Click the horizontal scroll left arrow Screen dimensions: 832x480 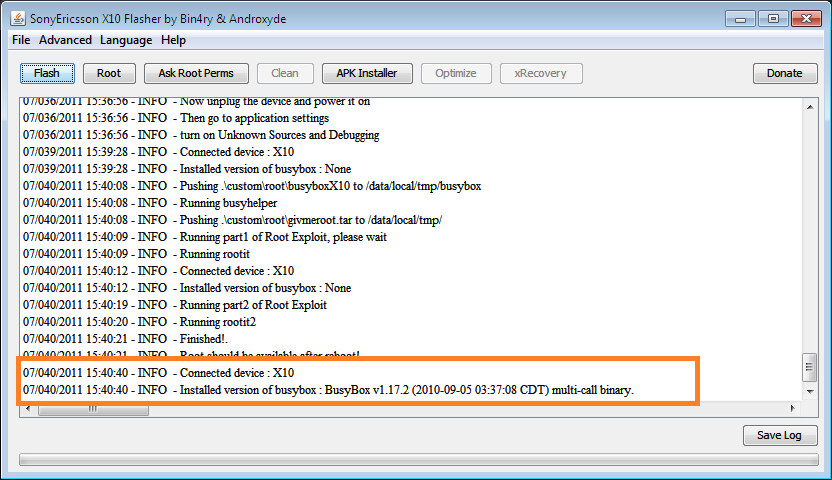tap(28, 408)
